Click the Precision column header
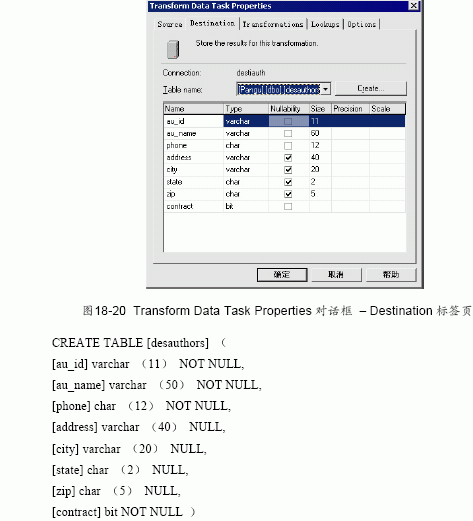Screen dimensions: 473x521 (x=350, y=109)
